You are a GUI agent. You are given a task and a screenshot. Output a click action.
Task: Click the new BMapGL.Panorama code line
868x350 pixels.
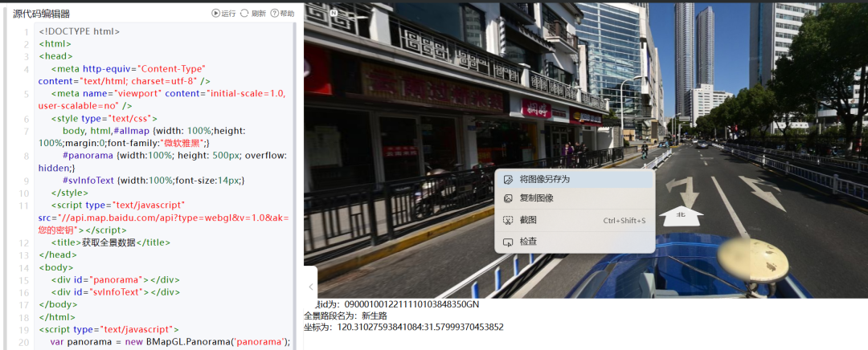(x=170, y=341)
